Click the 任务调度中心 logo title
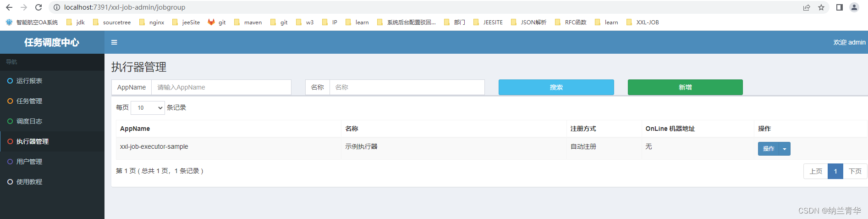The width and height of the screenshot is (868, 219). coord(52,42)
